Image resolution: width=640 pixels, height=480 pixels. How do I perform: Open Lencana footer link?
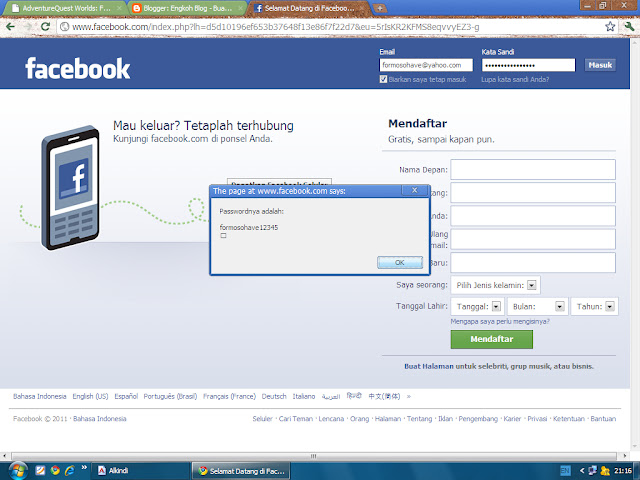[x=331, y=419]
